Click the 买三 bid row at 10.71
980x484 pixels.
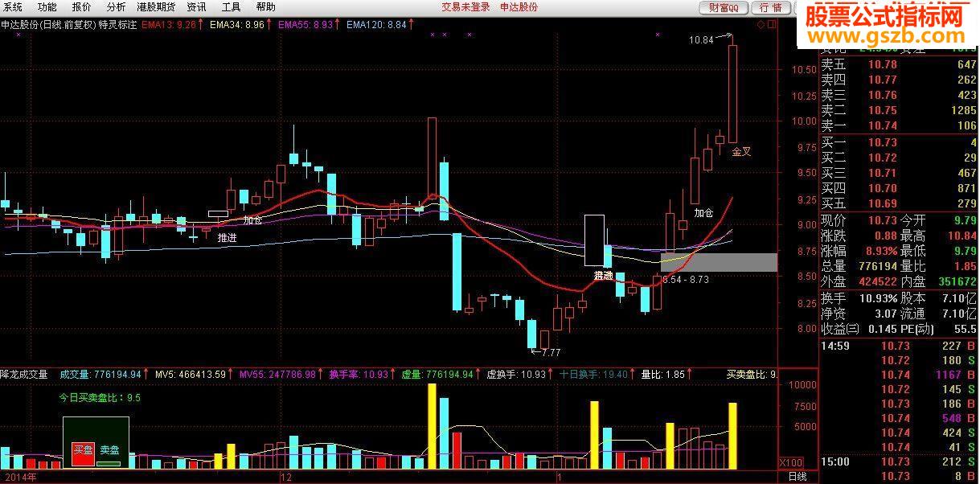(899, 173)
